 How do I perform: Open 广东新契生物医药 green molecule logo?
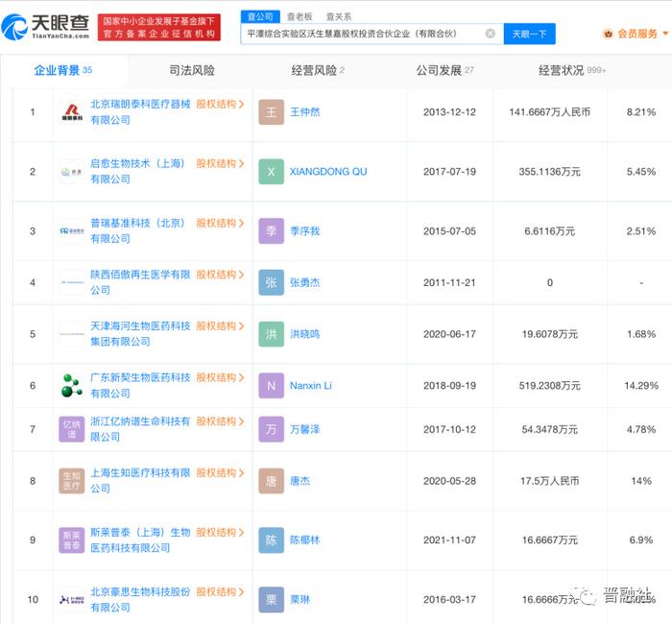point(72,386)
